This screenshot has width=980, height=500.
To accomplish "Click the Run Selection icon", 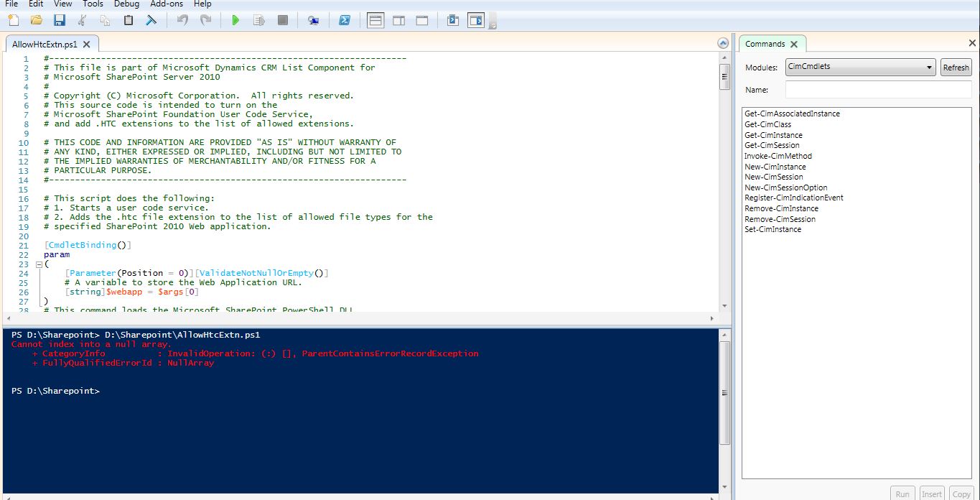I will point(259,20).
